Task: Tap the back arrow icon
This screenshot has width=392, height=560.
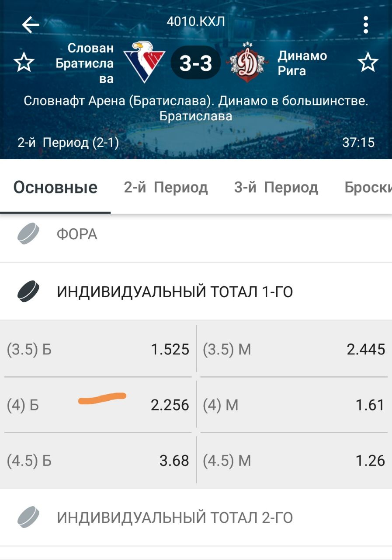Action: (x=31, y=25)
